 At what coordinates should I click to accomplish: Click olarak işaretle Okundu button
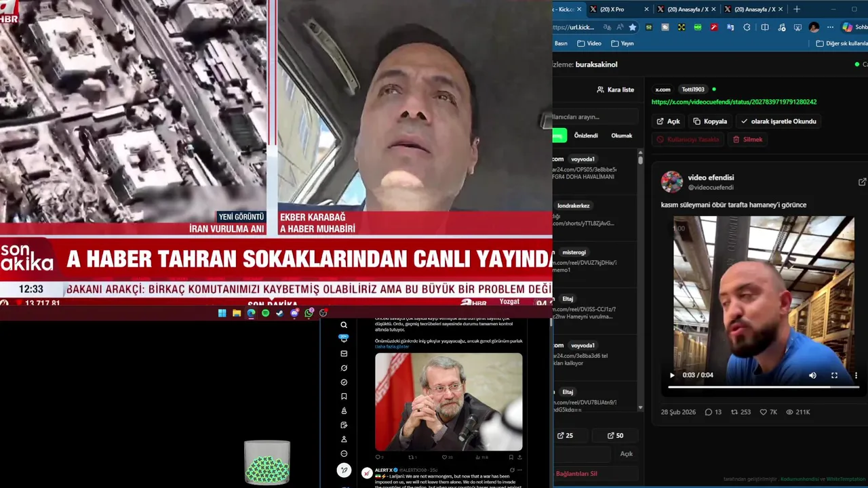(x=778, y=121)
